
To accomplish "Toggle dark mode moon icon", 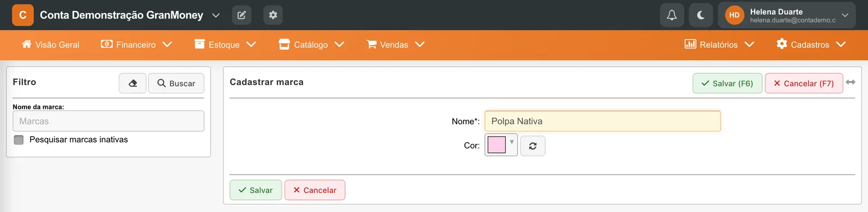I will tap(701, 15).
